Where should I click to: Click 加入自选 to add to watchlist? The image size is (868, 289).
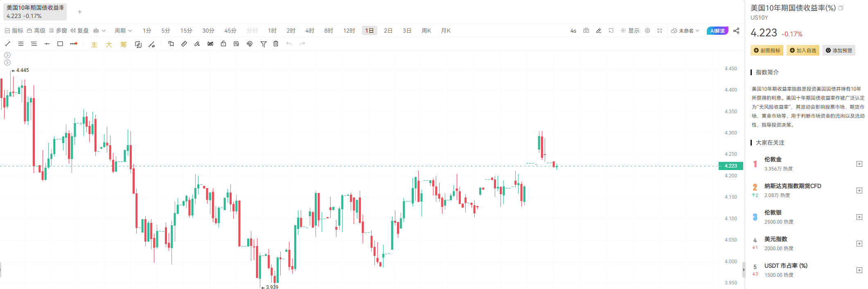803,50
